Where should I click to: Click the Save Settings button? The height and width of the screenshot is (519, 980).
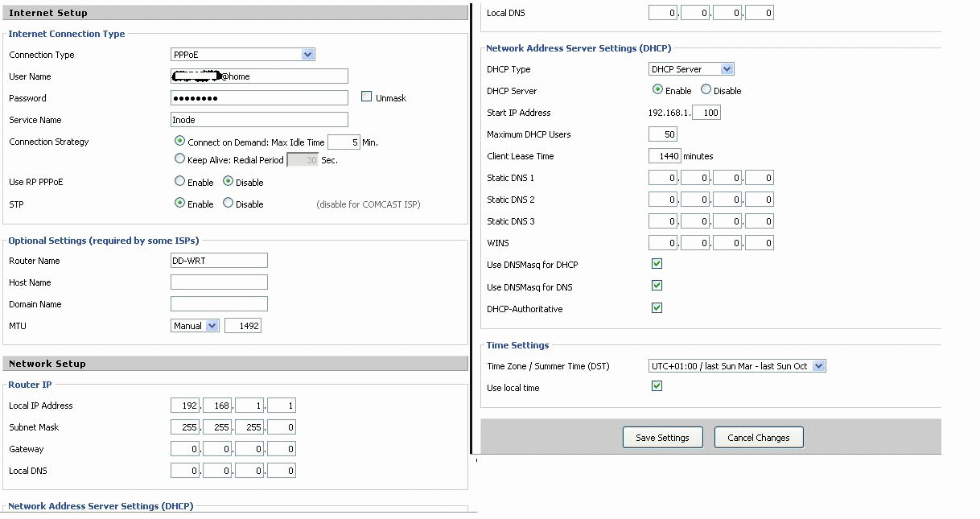tap(662, 438)
